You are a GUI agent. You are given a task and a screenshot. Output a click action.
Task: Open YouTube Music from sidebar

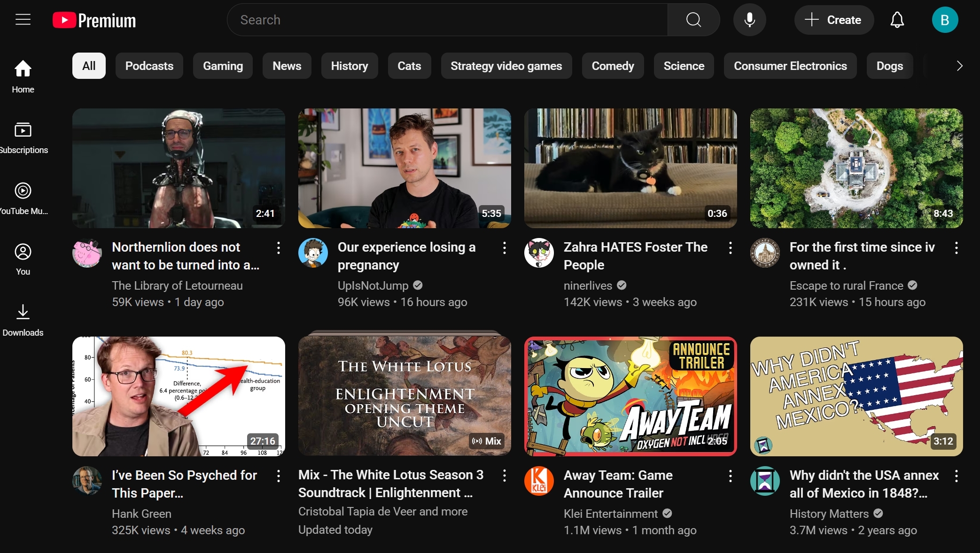click(23, 198)
